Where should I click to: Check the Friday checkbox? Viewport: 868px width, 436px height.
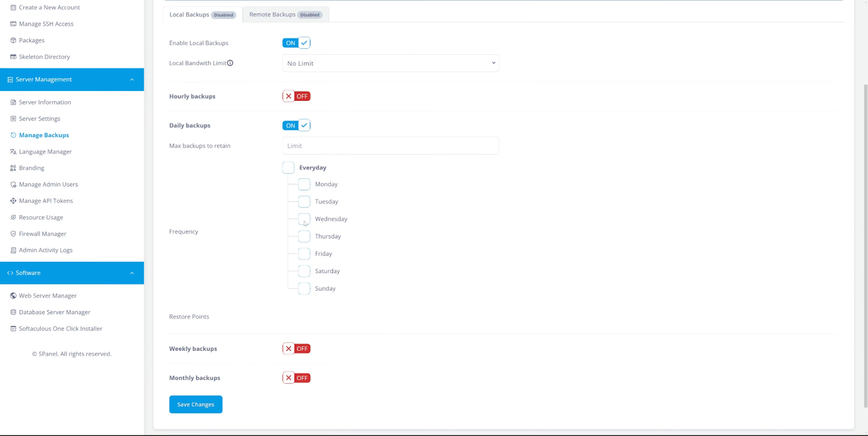[304, 254]
